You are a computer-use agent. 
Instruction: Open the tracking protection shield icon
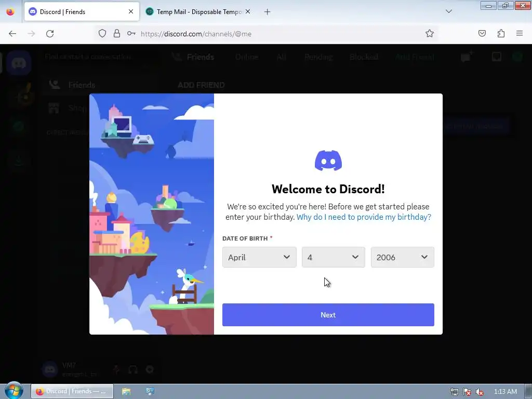click(102, 34)
